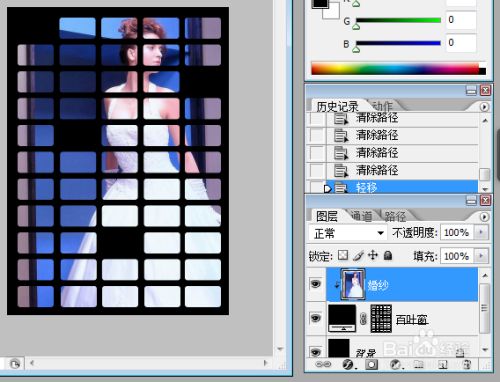Click the G channel slider handle

(356, 26)
